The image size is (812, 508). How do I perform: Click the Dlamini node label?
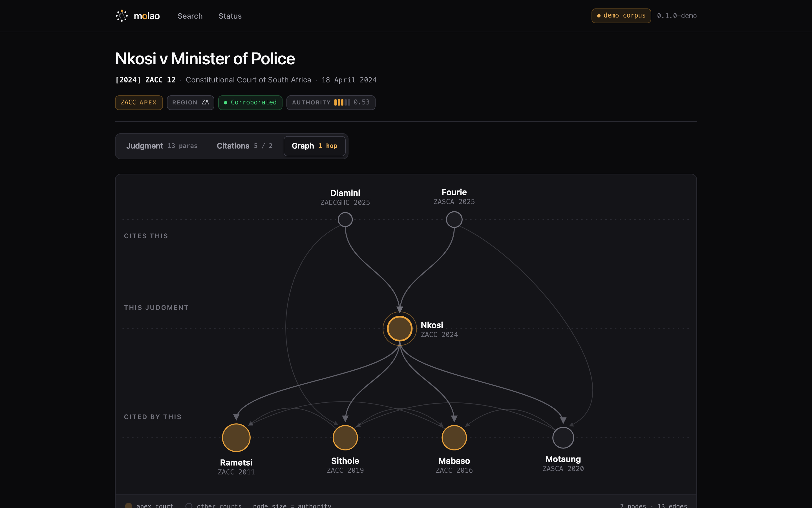(x=345, y=198)
